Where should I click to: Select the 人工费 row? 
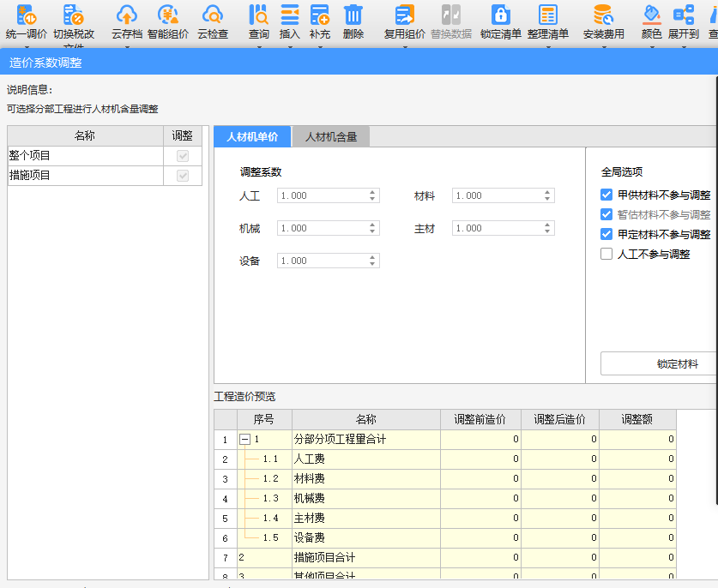point(445,459)
